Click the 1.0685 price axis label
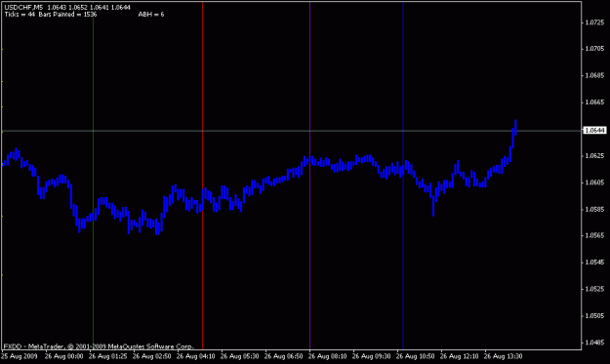 tap(594, 75)
